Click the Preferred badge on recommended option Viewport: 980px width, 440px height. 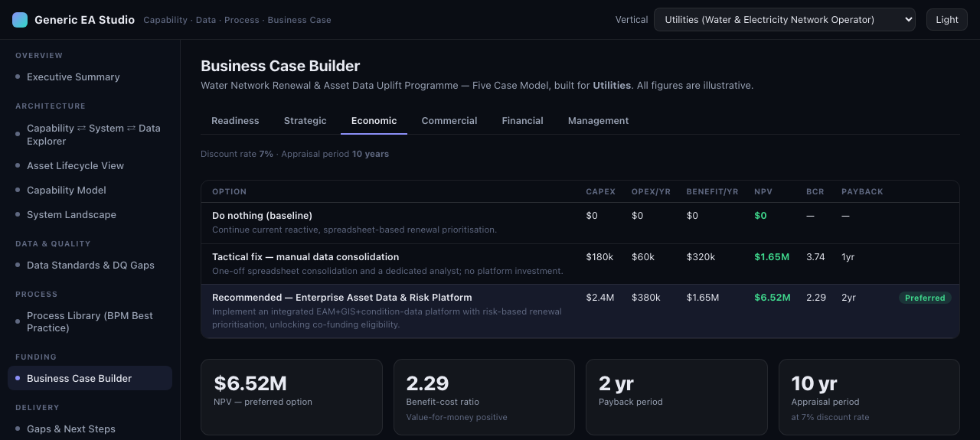tap(925, 298)
